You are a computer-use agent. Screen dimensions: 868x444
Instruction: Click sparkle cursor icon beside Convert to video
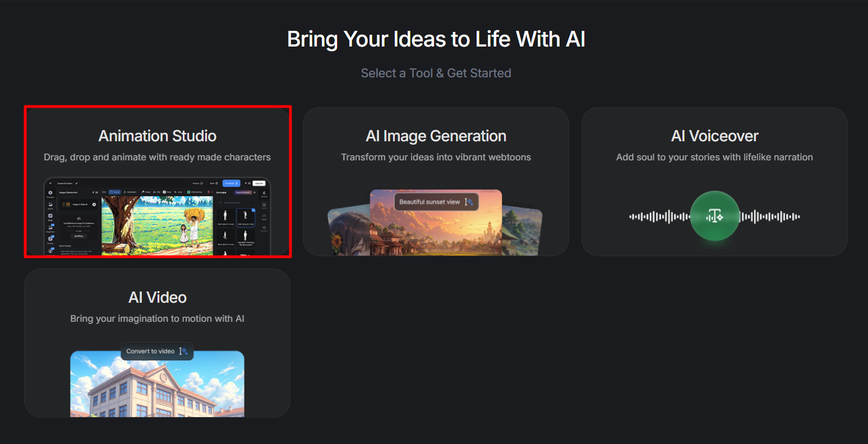[x=183, y=351]
